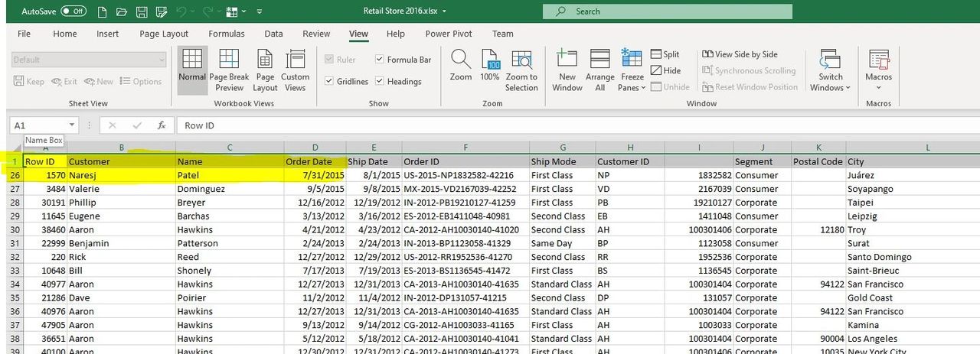Click the Save icon in title bar
The width and height of the screenshot is (980, 354).
click(x=142, y=12)
